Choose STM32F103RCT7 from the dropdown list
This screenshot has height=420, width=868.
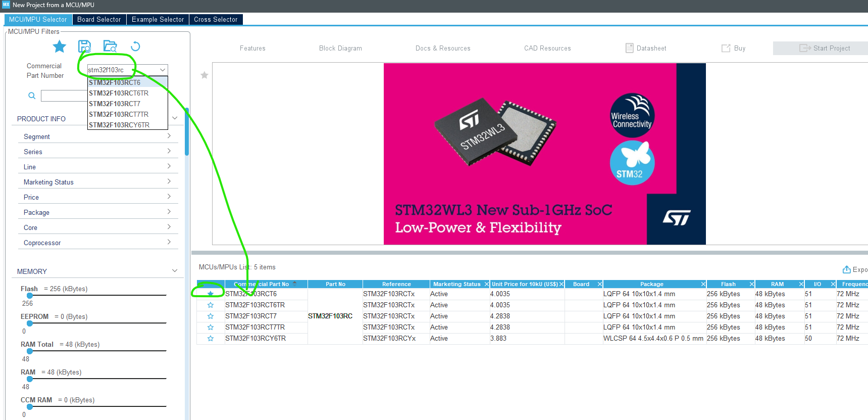[x=128, y=104]
